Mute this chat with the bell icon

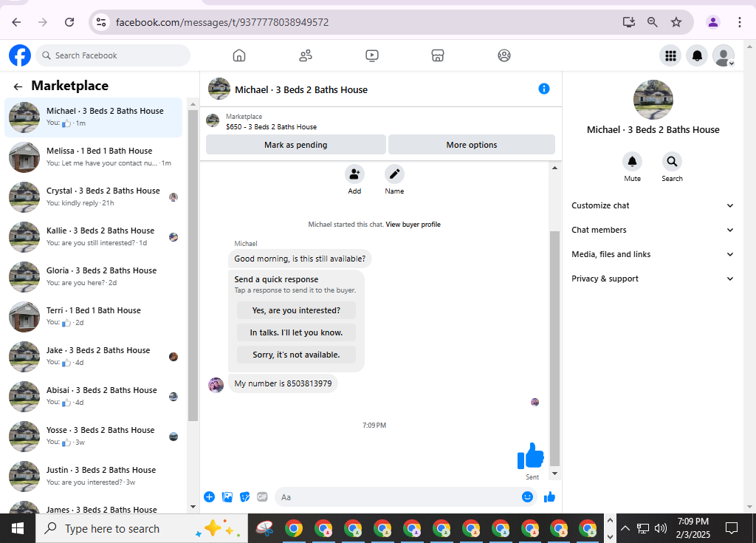632,161
